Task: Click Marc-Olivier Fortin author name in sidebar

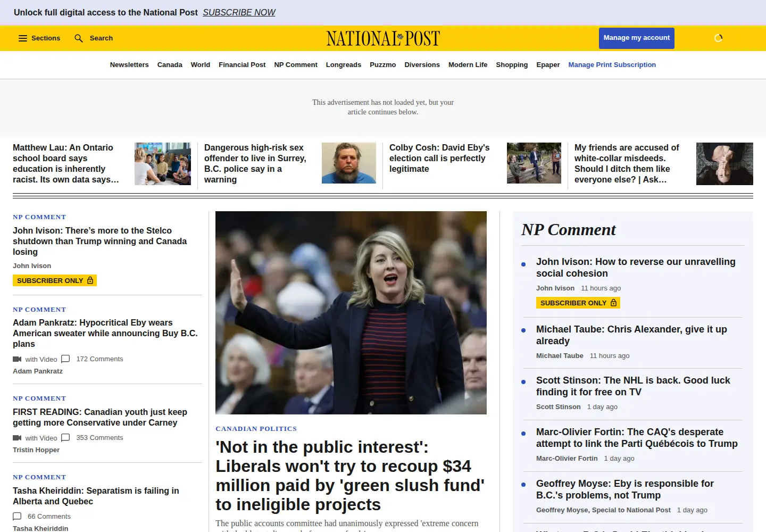Action: 567,459
